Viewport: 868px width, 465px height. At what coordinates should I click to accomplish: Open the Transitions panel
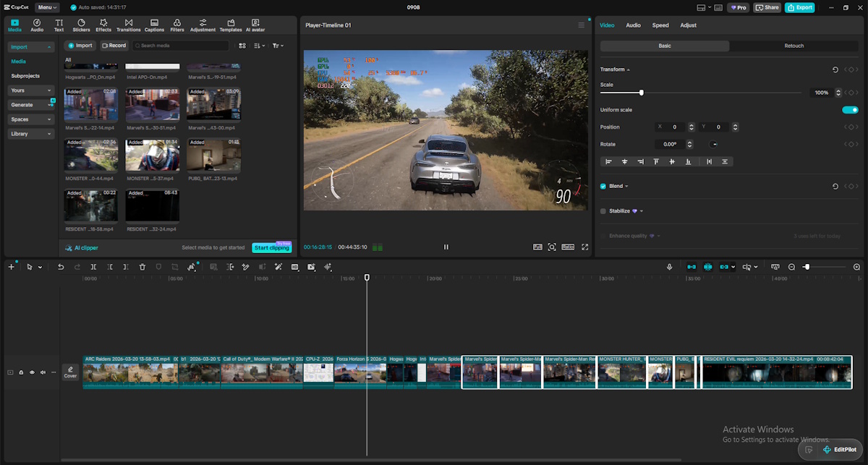click(129, 26)
